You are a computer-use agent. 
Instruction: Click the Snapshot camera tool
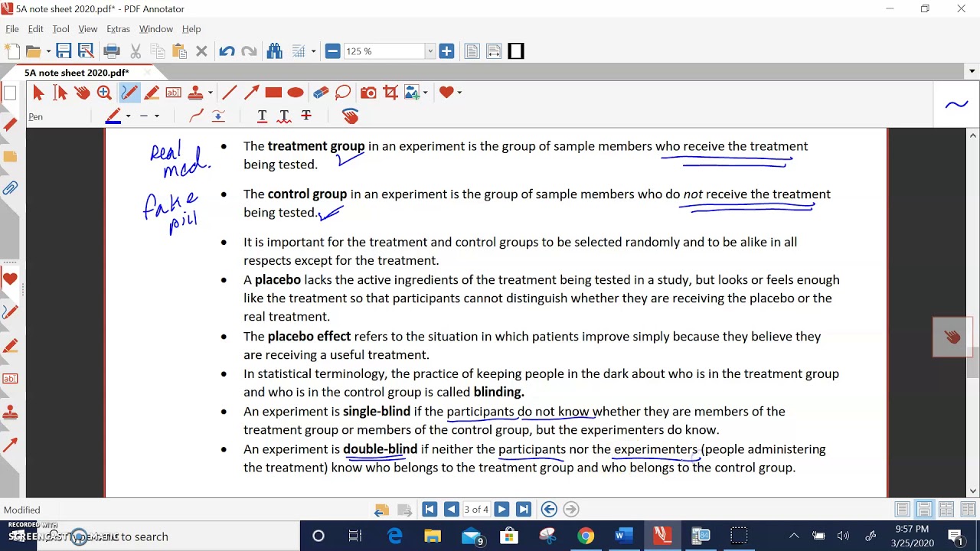368,93
